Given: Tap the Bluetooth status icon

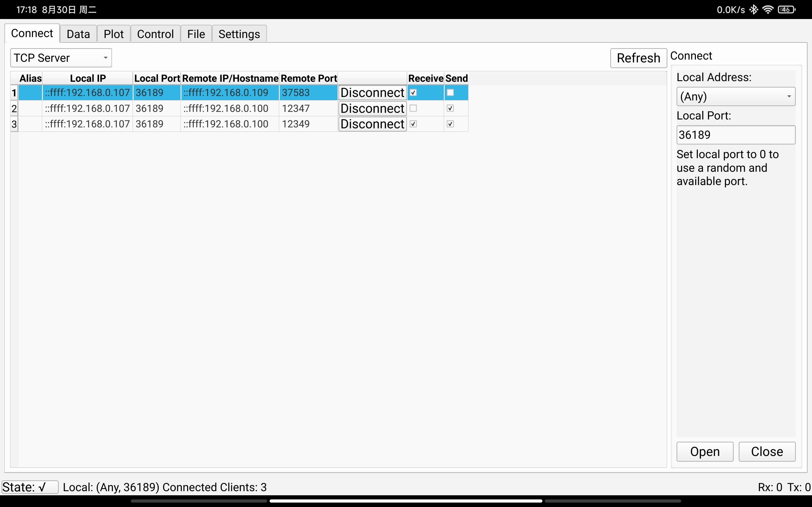Looking at the screenshot, I should click(x=754, y=10).
